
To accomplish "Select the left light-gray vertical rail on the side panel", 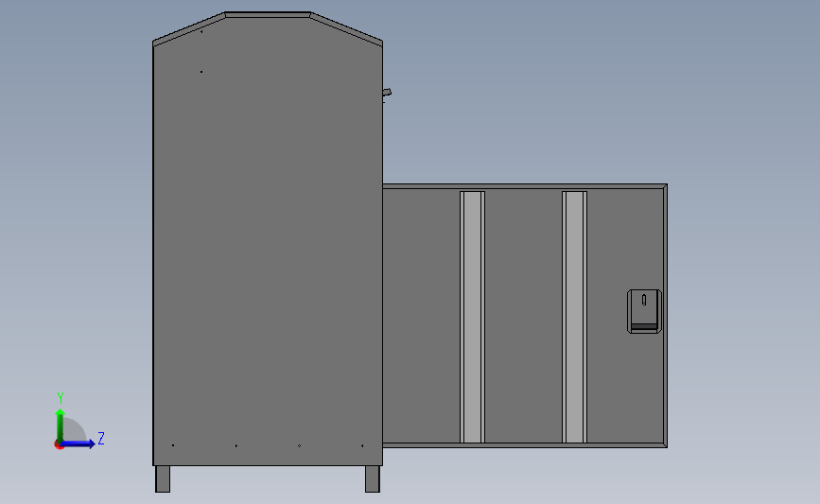I will coord(472,318).
